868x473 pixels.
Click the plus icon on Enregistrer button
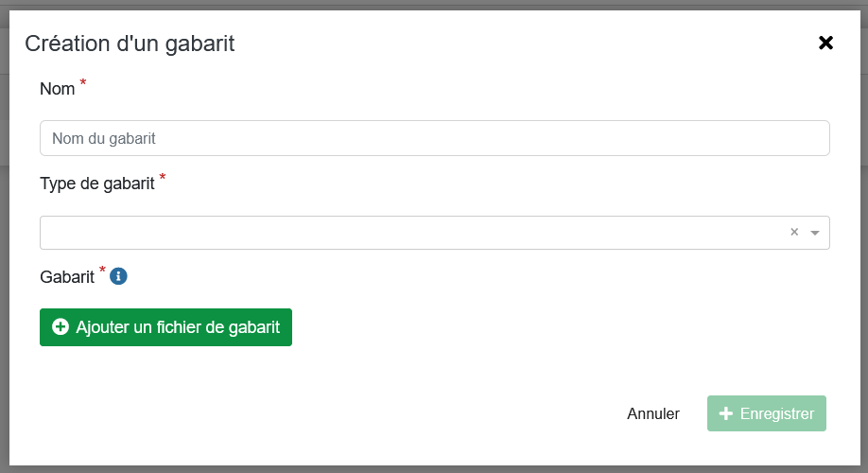pyautogui.click(x=726, y=413)
